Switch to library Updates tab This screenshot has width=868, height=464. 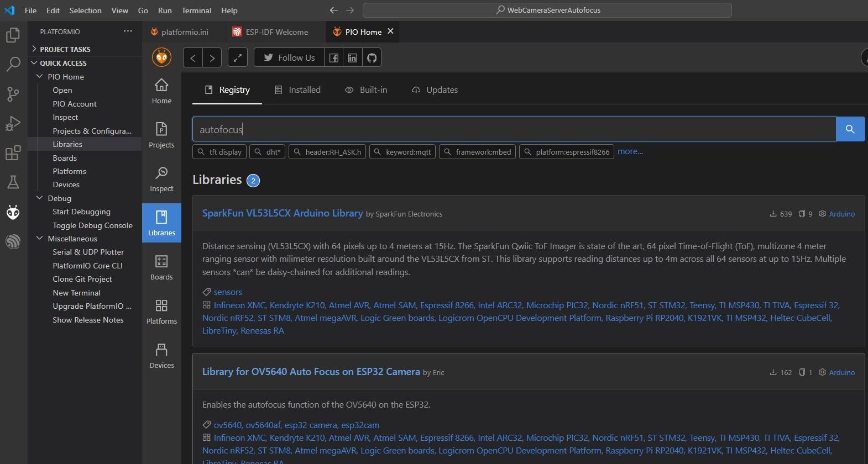[435, 89]
